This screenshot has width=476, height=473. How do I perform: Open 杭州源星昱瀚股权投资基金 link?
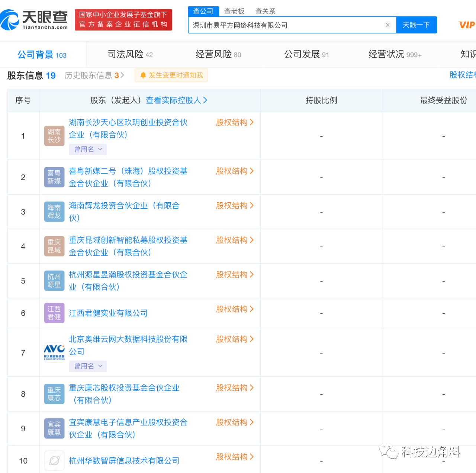click(x=128, y=281)
